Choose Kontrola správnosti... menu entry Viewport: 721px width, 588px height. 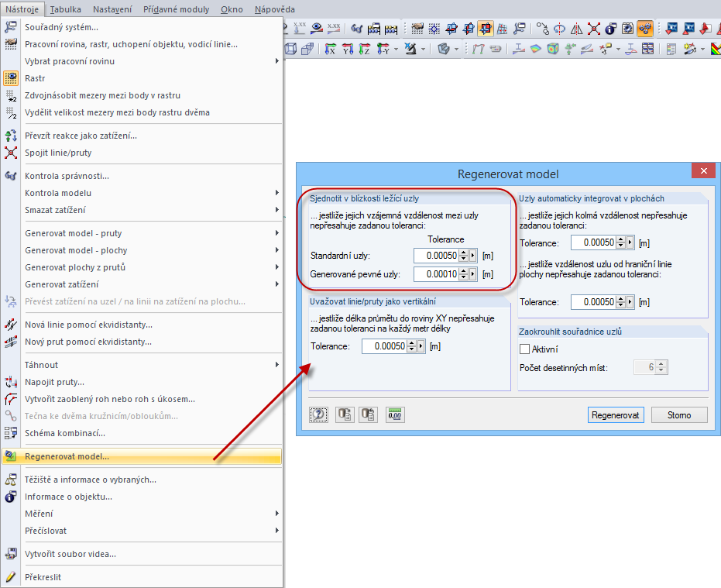pos(142,176)
